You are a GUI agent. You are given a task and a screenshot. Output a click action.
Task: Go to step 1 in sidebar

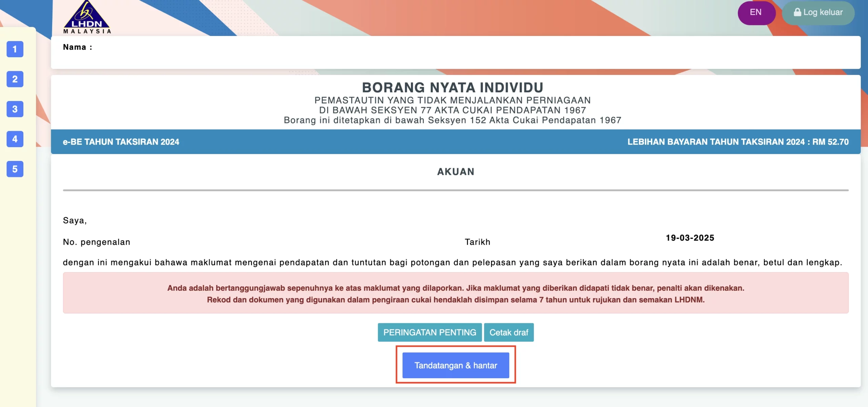click(15, 49)
